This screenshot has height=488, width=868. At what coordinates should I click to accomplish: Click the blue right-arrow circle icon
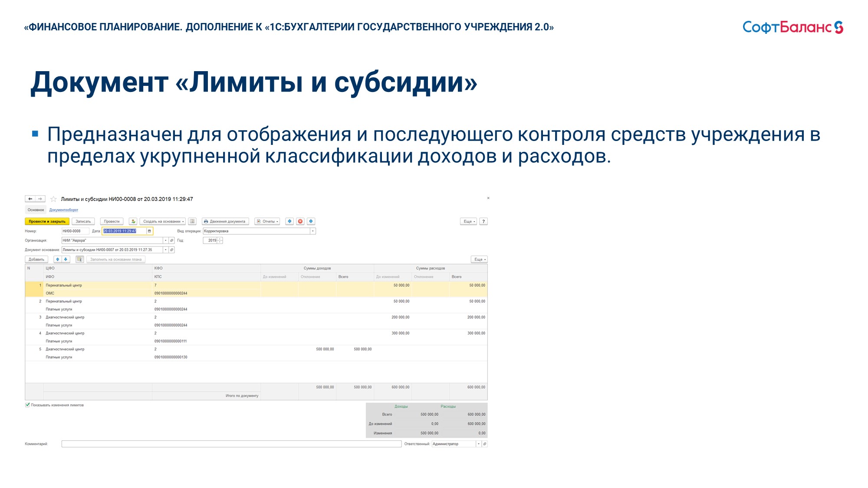click(x=311, y=221)
